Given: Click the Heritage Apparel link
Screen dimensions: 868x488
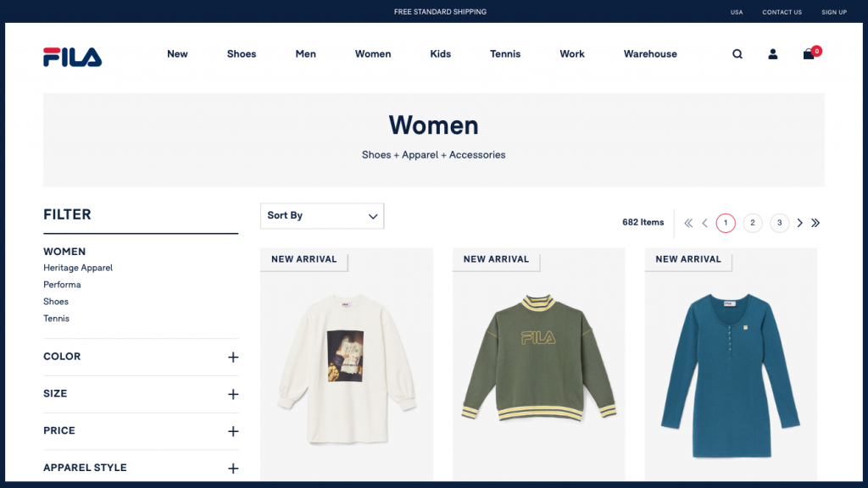Looking at the screenshot, I should pos(78,268).
